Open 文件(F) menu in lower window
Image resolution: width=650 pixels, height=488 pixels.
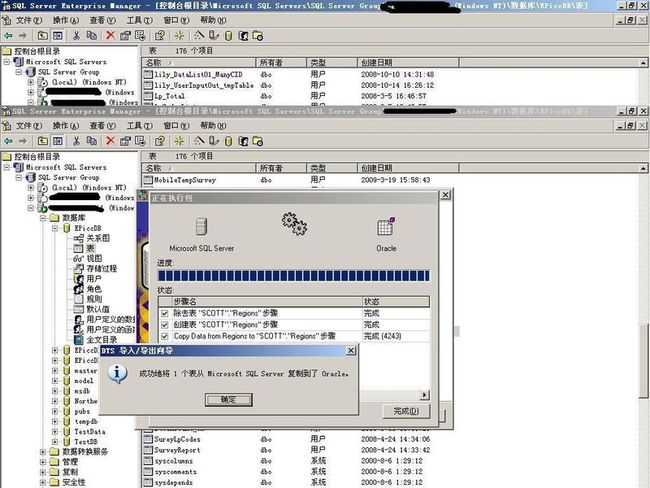(x=29, y=126)
